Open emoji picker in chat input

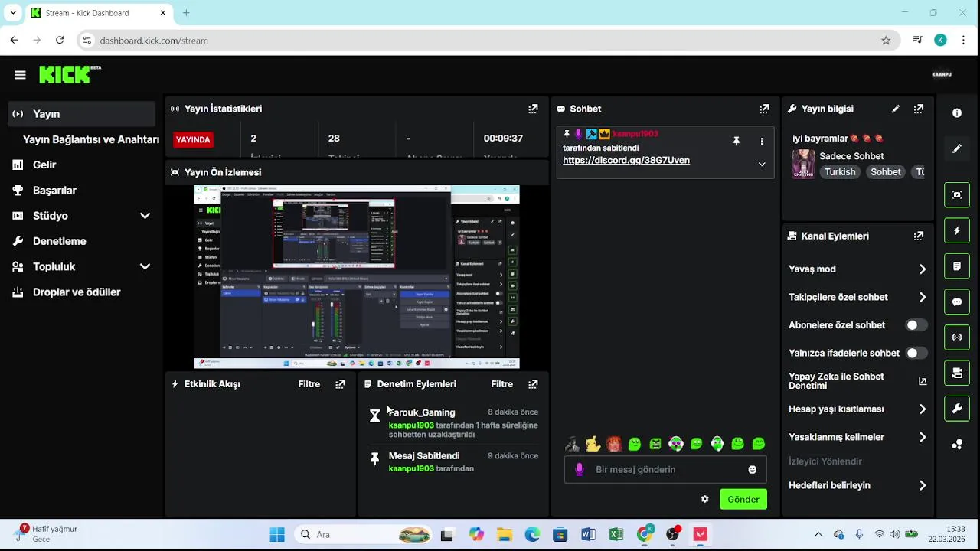(753, 469)
